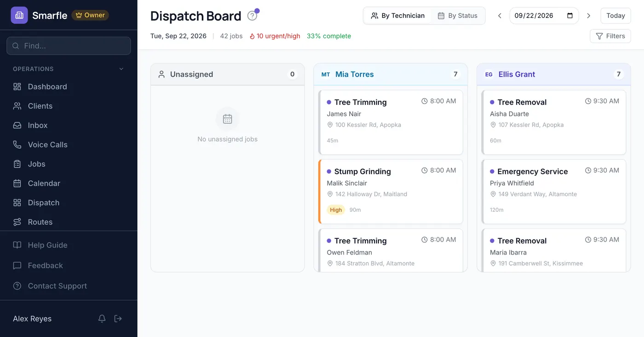Open the help question mark icon
The image size is (644, 337).
click(252, 16)
